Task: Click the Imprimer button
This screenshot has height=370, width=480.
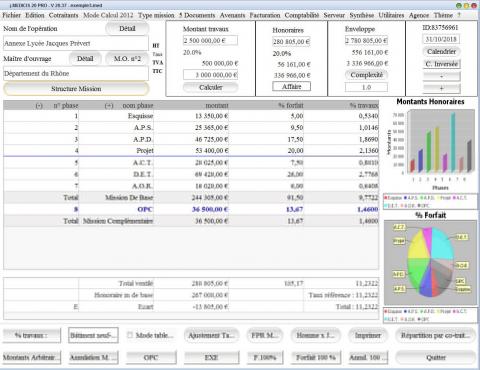Action: point(368,335)
